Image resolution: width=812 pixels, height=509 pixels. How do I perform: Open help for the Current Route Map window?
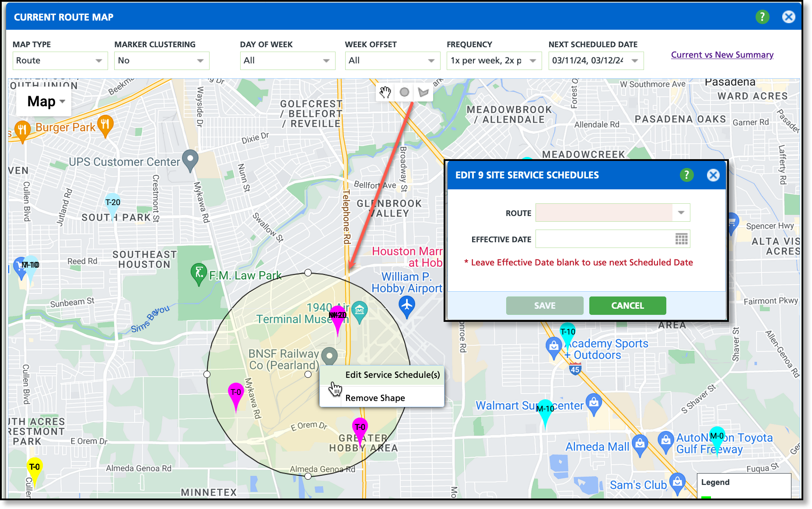point(762,17)
